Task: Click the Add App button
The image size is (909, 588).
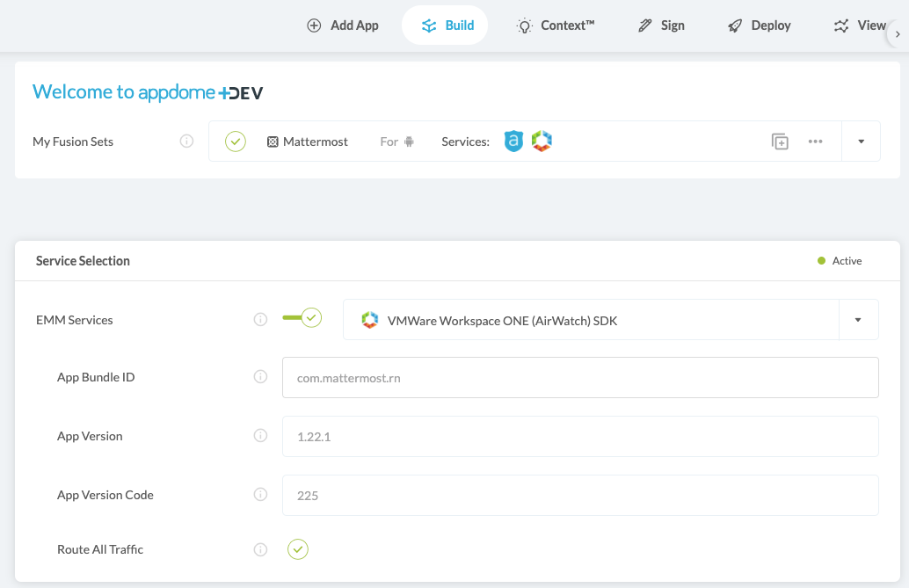Action: (343, 25)
